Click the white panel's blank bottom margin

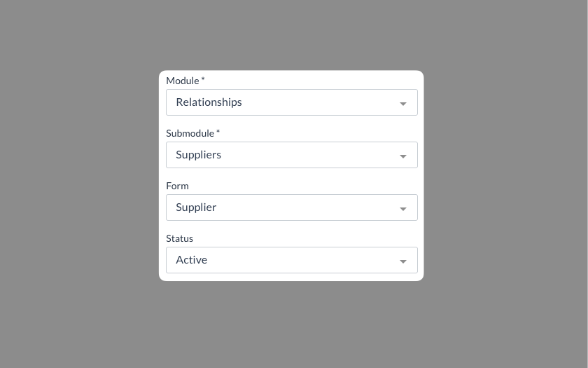[x=291, y=277]
